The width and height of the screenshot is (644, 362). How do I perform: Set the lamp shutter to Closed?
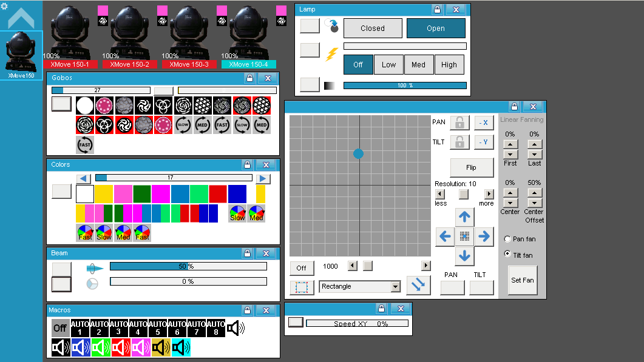373,28
